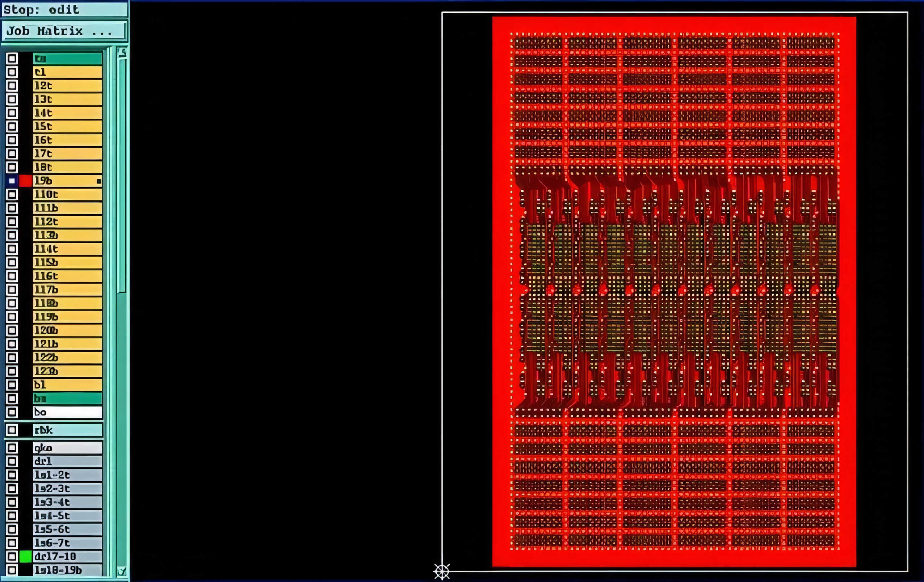The height and width of the screenshot is (582, 924).
Task: Click the center of the red PCB panel
Action: 674,292
